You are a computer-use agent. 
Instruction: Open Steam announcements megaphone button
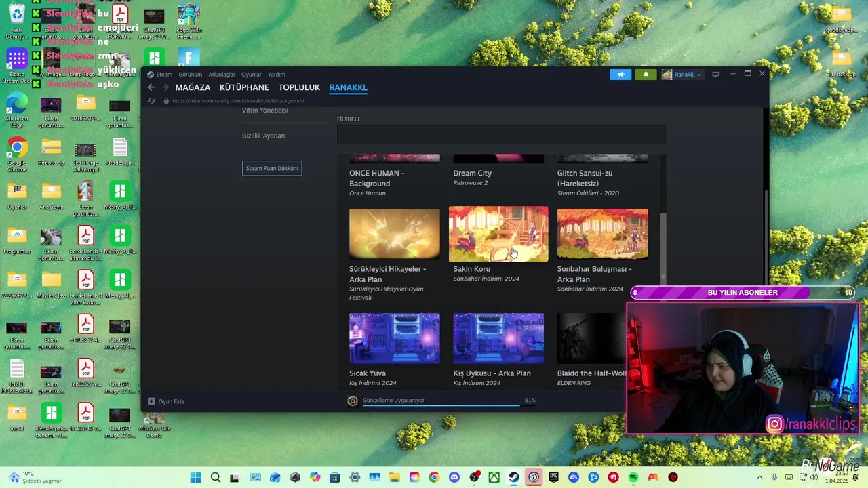click(620, 75)
